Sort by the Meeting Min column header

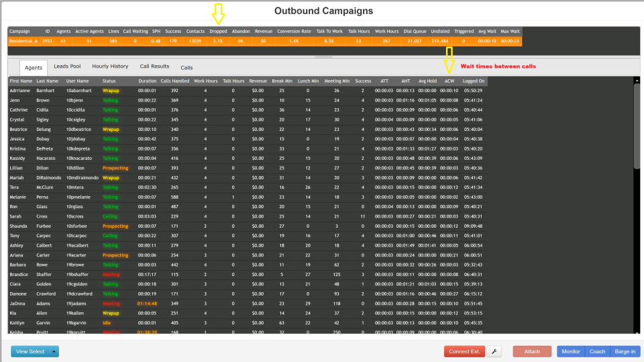click(337, 81)
